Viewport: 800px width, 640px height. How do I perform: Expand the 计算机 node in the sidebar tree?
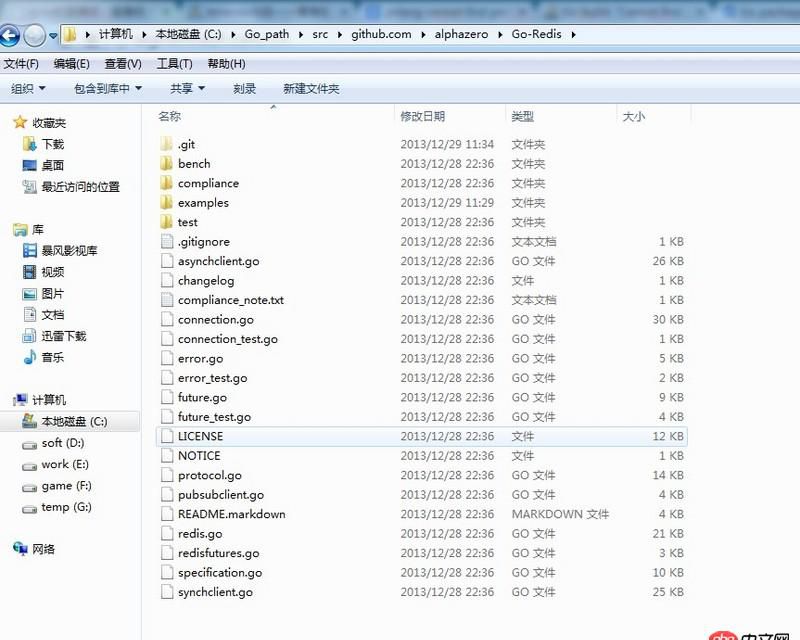12,400
